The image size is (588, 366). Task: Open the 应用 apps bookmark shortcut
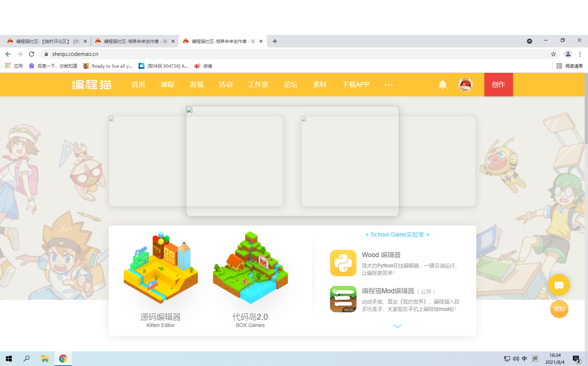click(14, 66)
